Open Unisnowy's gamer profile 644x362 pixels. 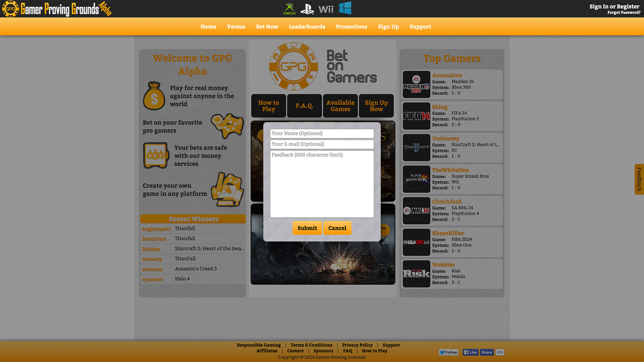coord(445,138)
